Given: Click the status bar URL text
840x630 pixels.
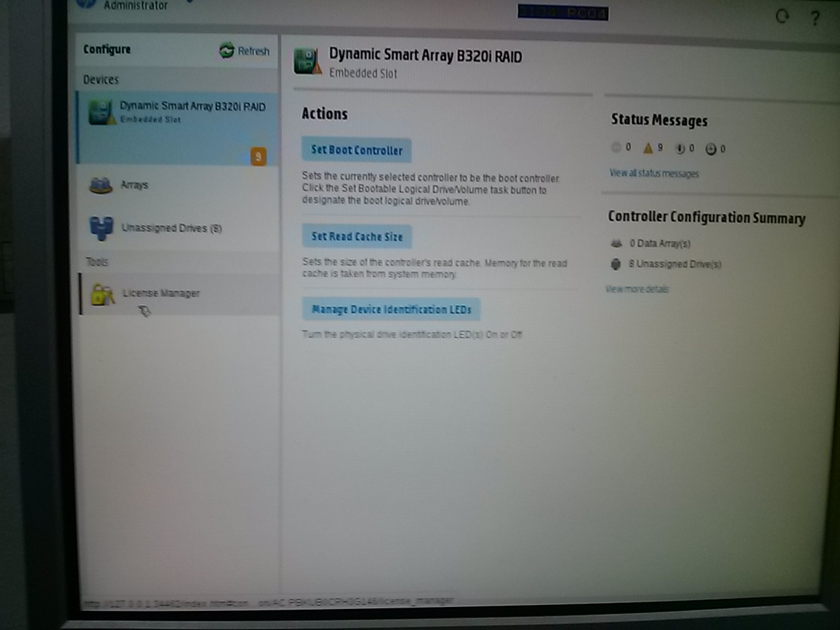Looking at the screenshot, I should pyautogui.click(x=268, y=602).
